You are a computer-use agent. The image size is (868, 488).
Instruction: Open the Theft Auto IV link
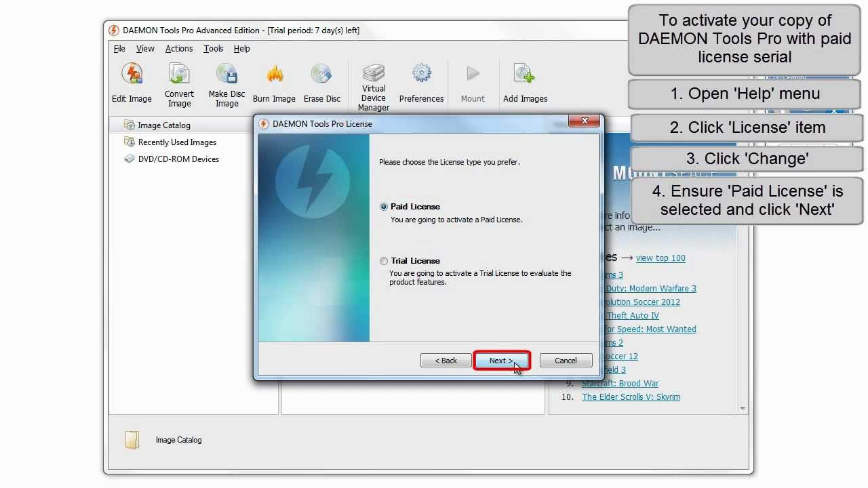pos(633,316)
